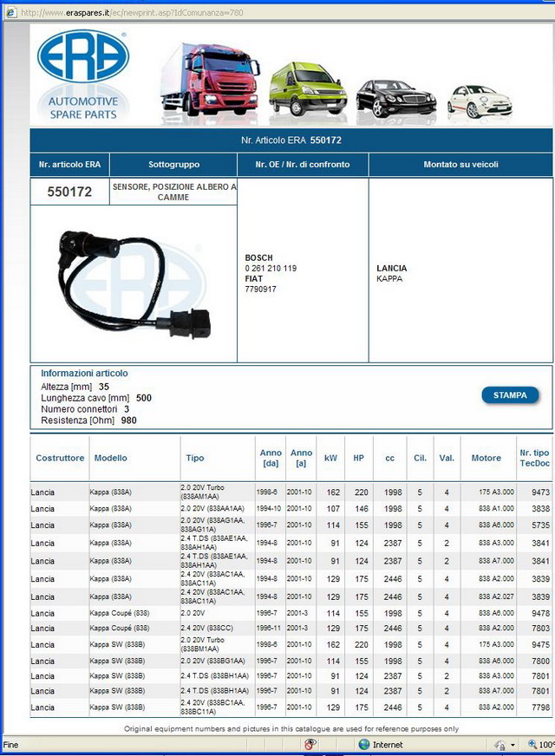Click the 'Montato su veicoli' header

460,165
